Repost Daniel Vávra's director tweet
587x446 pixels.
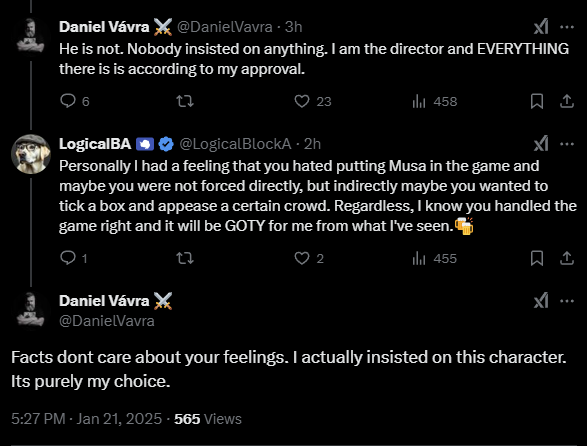(x=185, y=101)
